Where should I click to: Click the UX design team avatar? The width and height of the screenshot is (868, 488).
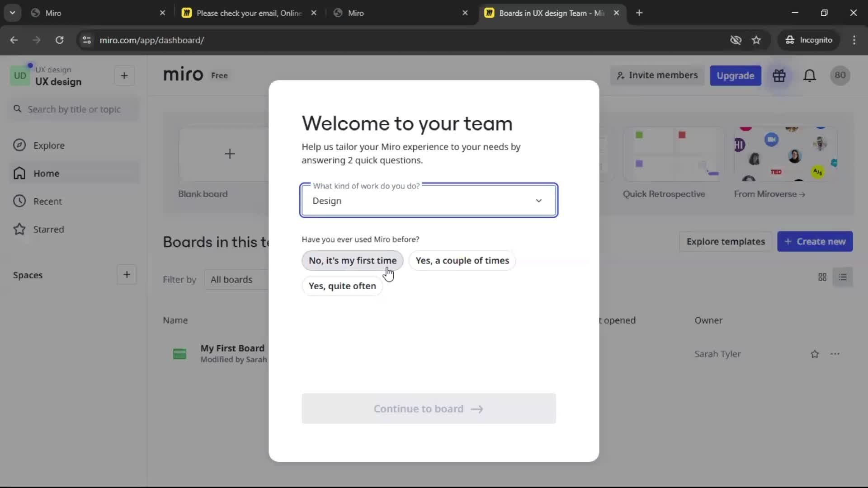(x=20, y=76)
